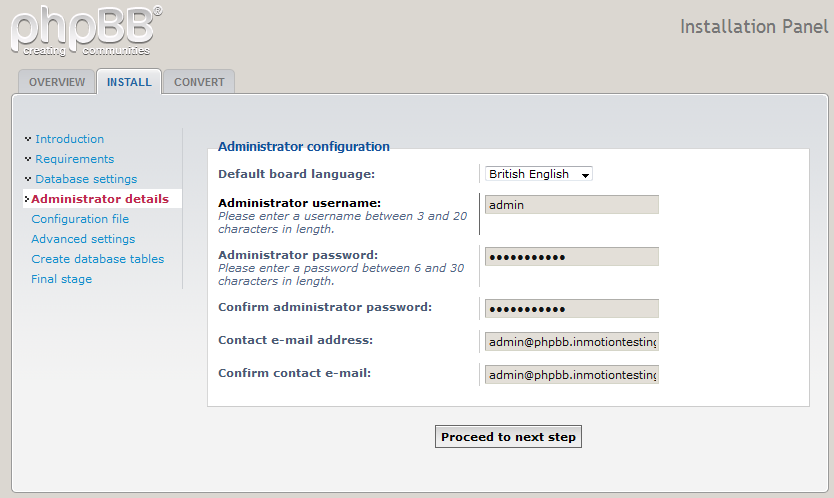This screenshot has width=834, height=498.
Task: Open the Database settings step
Action: [x=86, y=179]
